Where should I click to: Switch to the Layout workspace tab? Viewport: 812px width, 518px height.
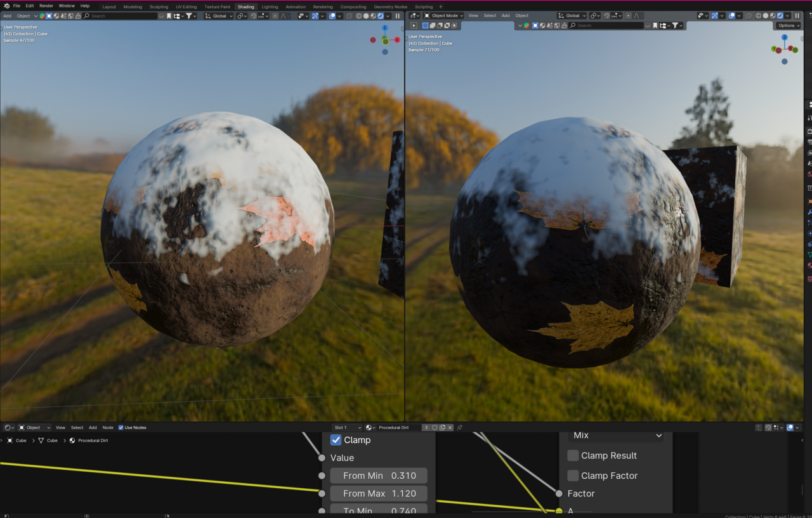pyautogui.click(x=109, y=7)
